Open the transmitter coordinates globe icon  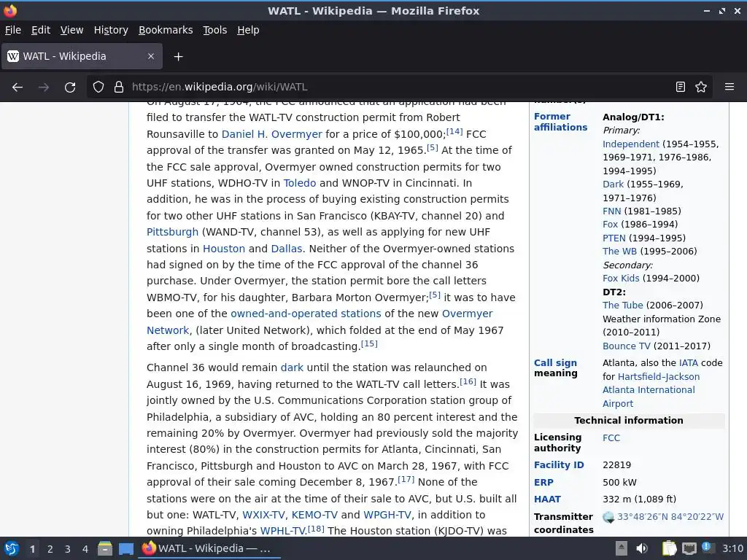(x=608, y=517)
